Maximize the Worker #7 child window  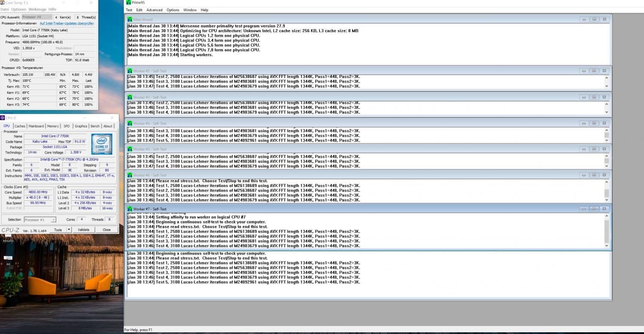tap(594, 209)
